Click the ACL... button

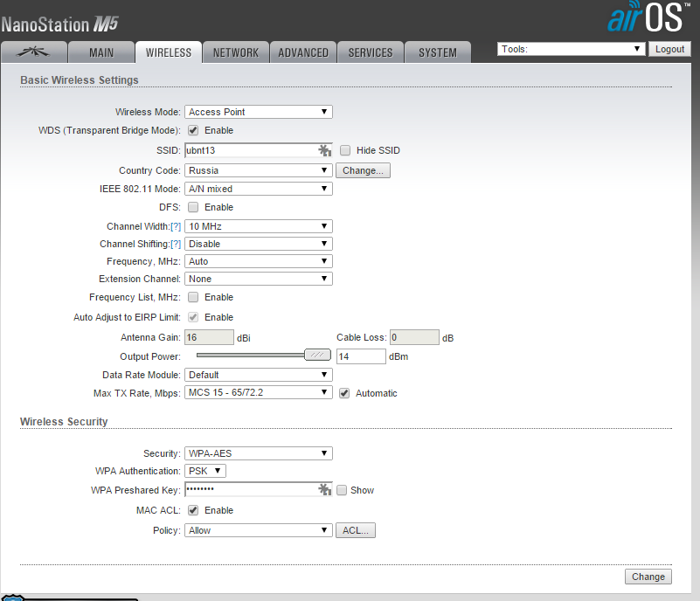[356, 530]
